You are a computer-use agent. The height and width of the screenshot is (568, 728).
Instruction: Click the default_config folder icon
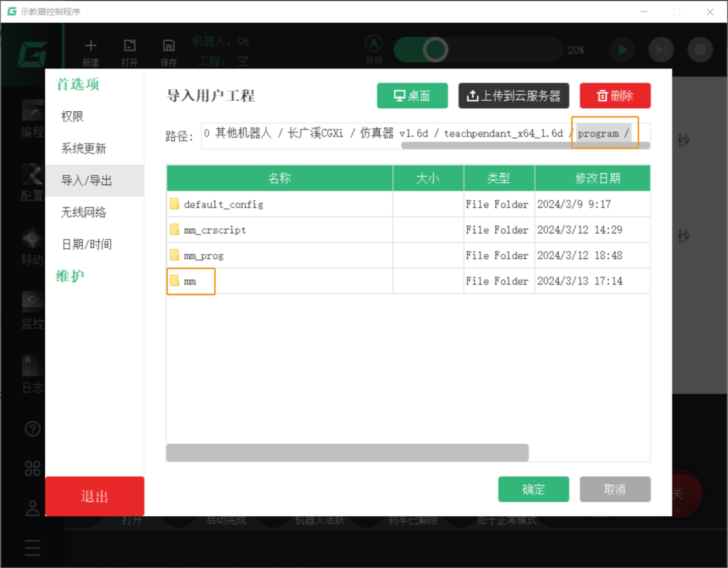click(x=175, y=204)
